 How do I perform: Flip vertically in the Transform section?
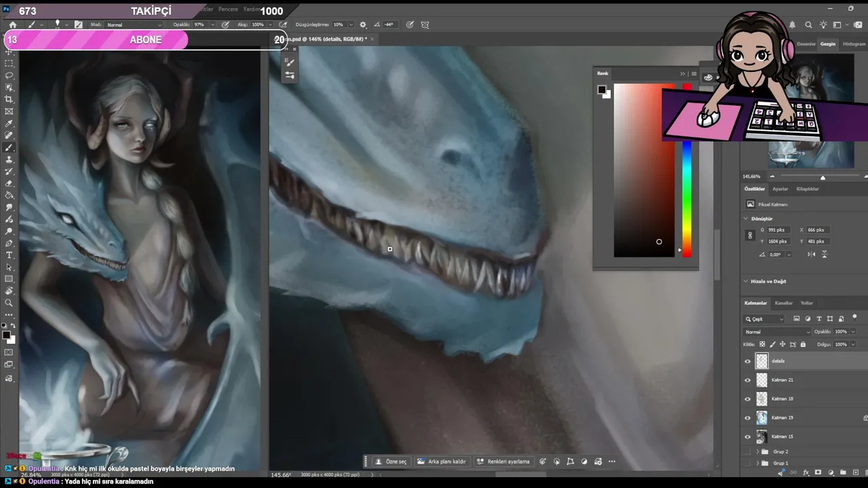point(825,254)
